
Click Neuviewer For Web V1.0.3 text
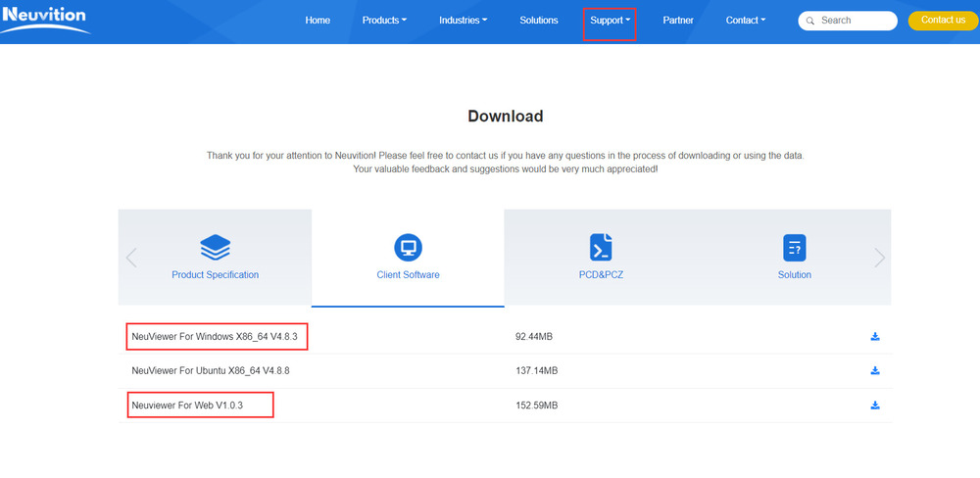pyautogui.click(x=187, y=406)
